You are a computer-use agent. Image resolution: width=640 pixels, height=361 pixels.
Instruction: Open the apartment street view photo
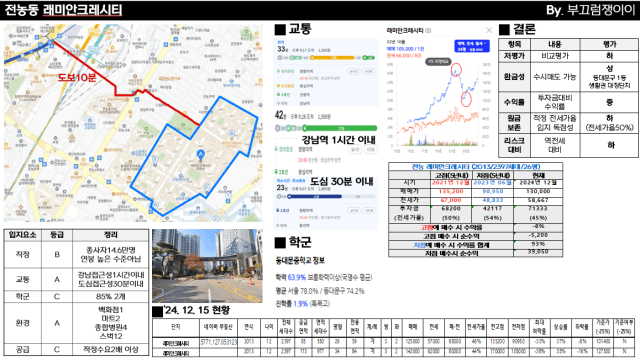click(207, 266)
